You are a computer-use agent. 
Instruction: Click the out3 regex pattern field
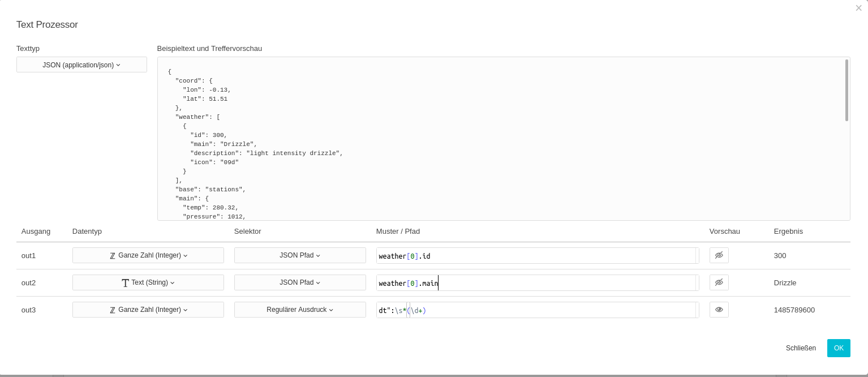535,310
